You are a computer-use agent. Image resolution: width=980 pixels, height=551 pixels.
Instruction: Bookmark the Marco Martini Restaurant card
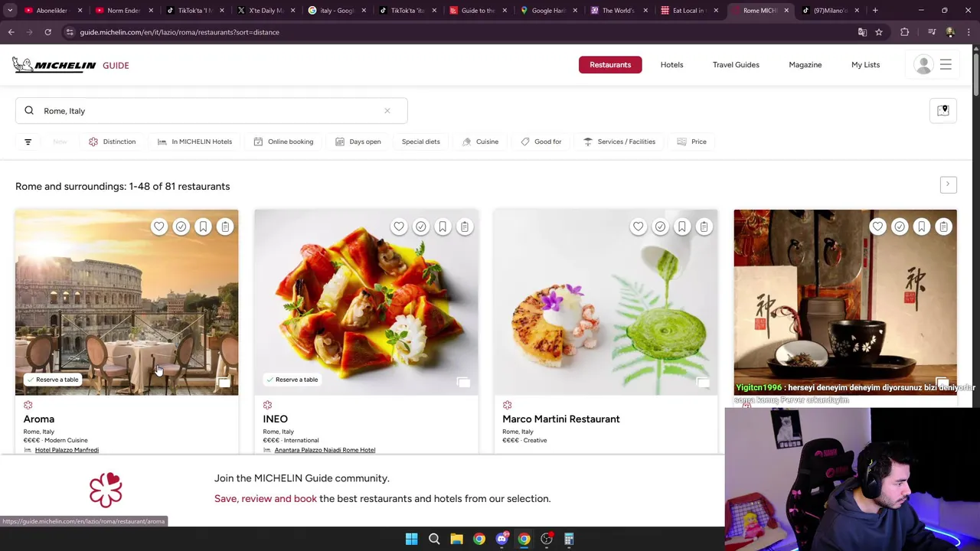tap(682, 227)
